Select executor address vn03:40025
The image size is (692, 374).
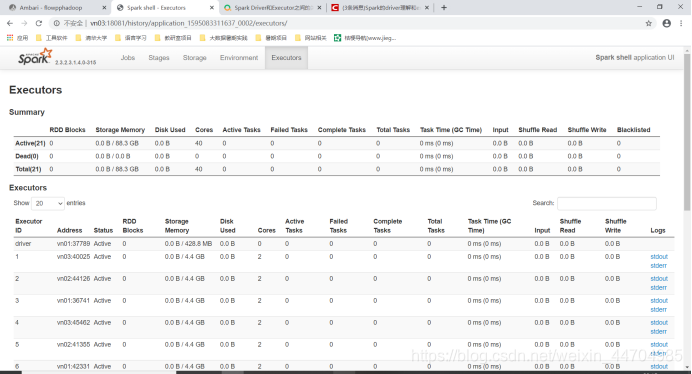73,257
